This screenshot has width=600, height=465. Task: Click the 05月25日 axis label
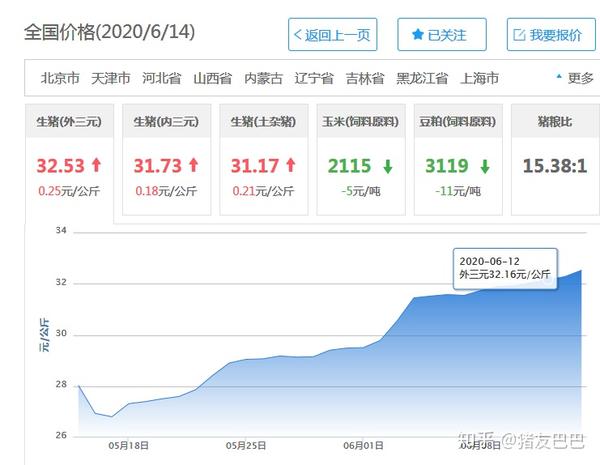click(x=246, y=445)
